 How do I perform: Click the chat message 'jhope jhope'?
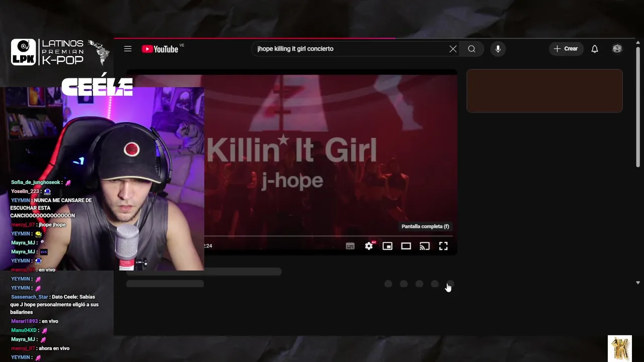[x=52, y=224]
